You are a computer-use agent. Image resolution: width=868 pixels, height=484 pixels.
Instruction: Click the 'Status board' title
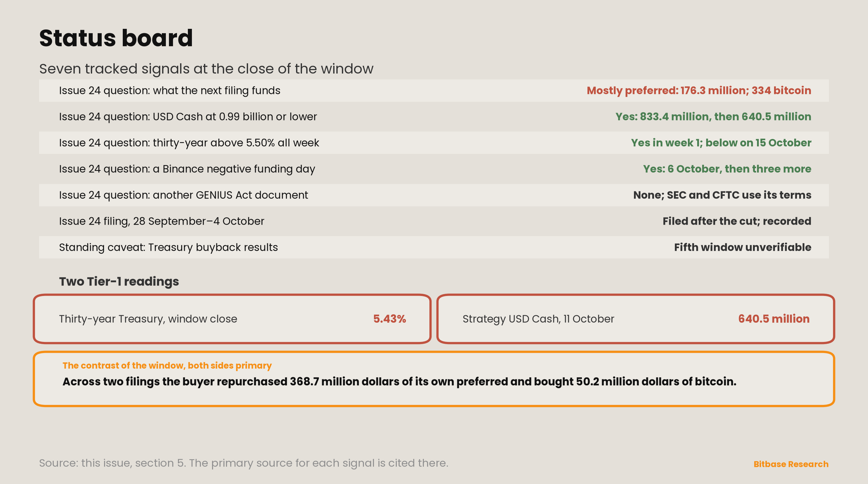116,38
